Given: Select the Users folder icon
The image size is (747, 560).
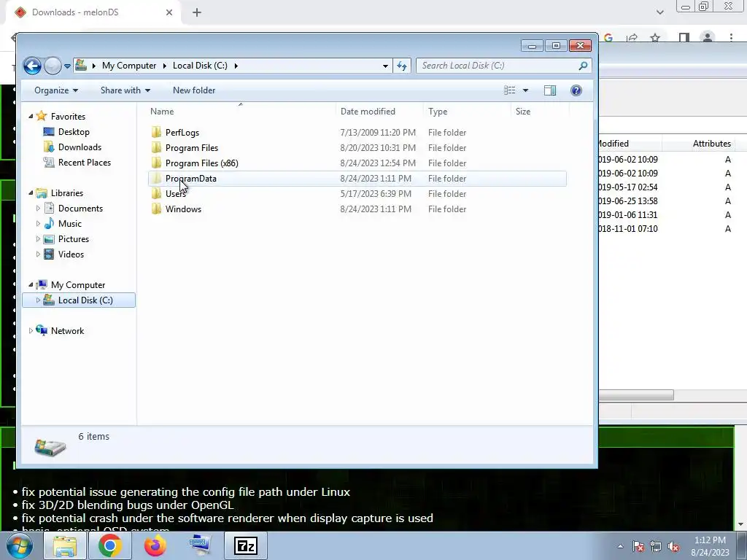Looking at the screenshot, I should [x=156, y=194].
